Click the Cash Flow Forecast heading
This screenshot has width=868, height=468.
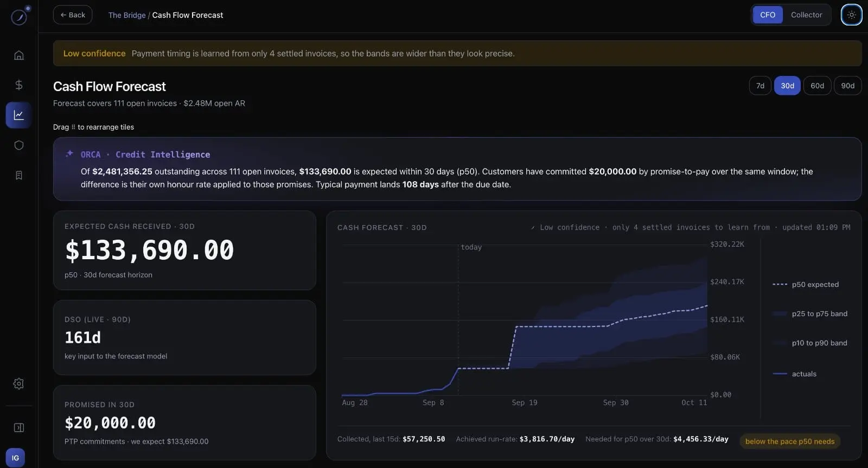[x=110, y=86]
